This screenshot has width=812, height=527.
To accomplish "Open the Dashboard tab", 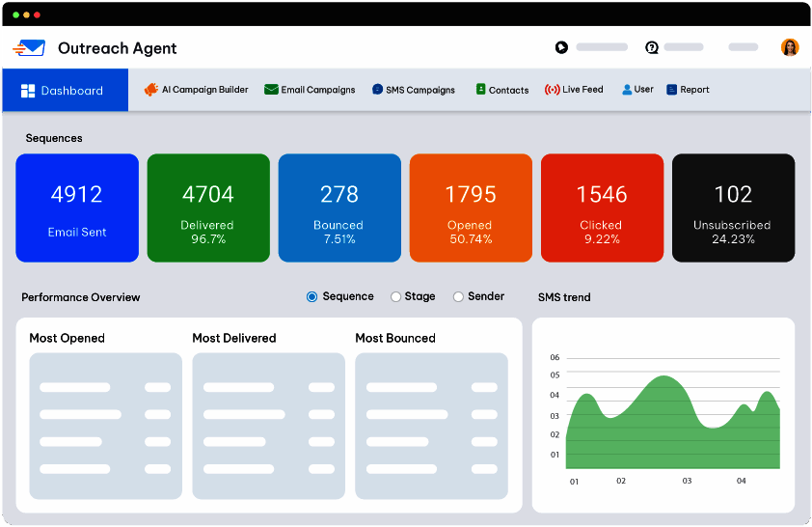I will (x=66, y=90).
